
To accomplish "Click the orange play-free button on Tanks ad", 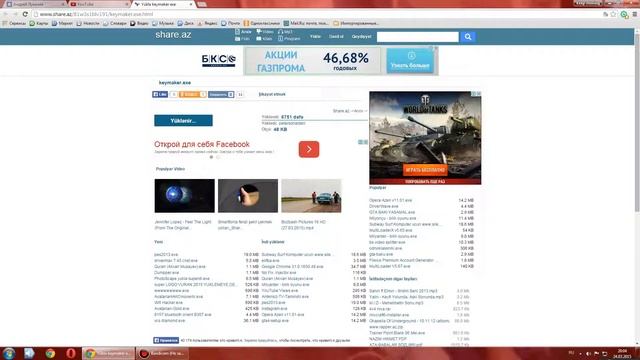I will point(425,169).
